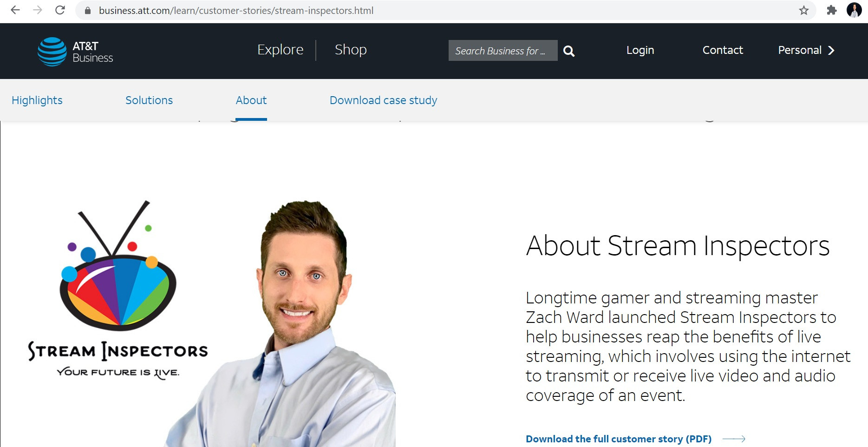
Task: Focus the Search Business input field
Action: point(503,51)
